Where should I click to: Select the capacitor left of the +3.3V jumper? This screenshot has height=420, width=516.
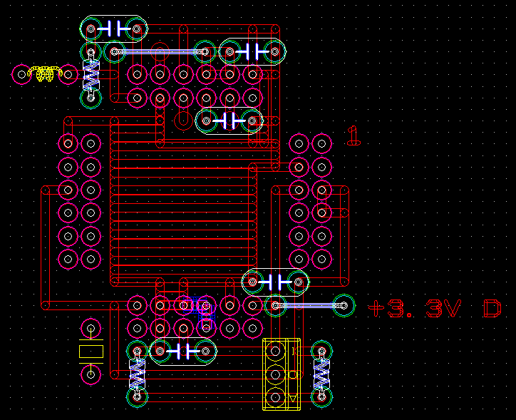click(275, 282)
